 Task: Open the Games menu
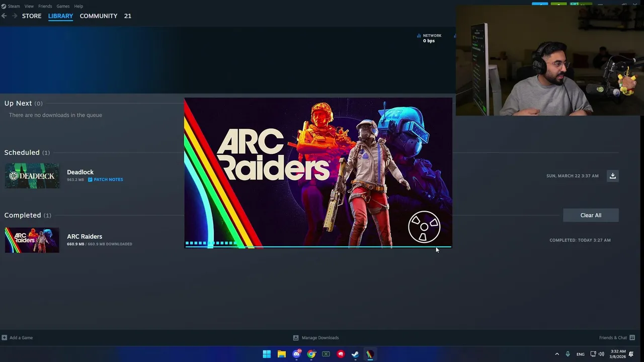click(x=63, y=6)
